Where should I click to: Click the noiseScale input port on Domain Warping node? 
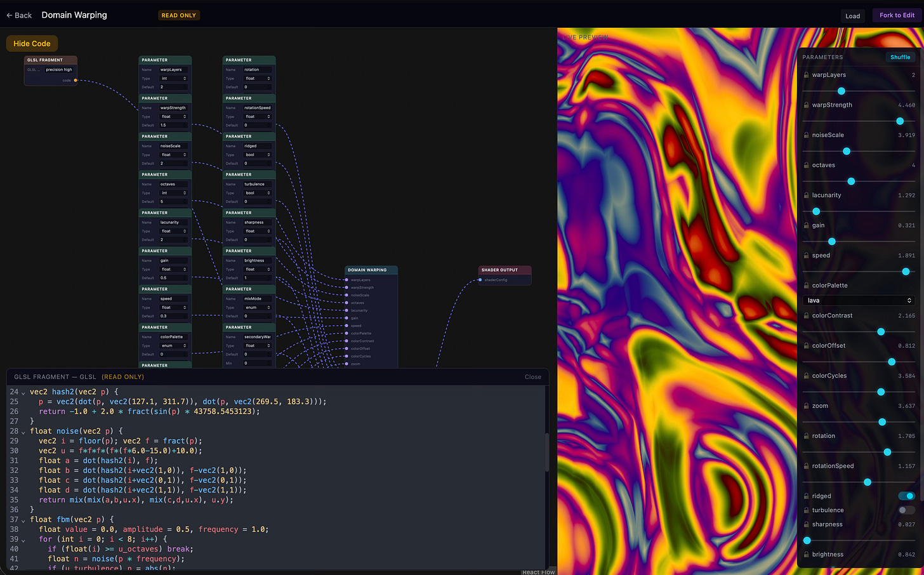point(346,295)
